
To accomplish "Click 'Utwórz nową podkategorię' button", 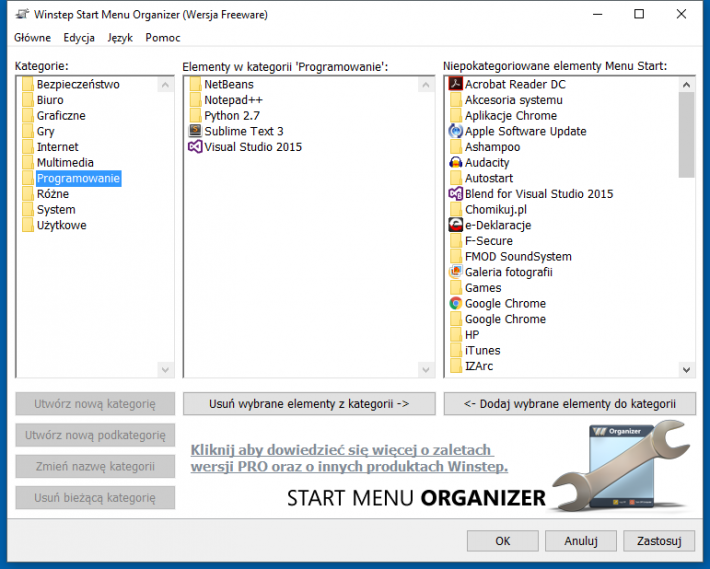I will (x=95, y=435).
